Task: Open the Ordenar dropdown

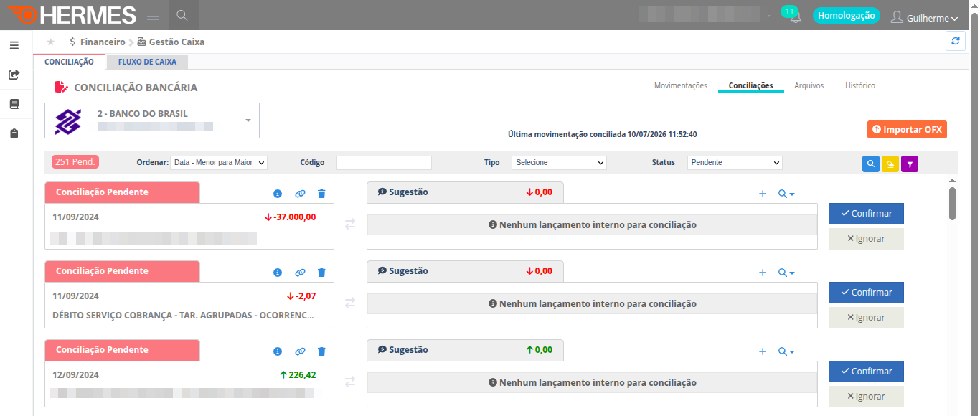Action: tap(219, 163)
